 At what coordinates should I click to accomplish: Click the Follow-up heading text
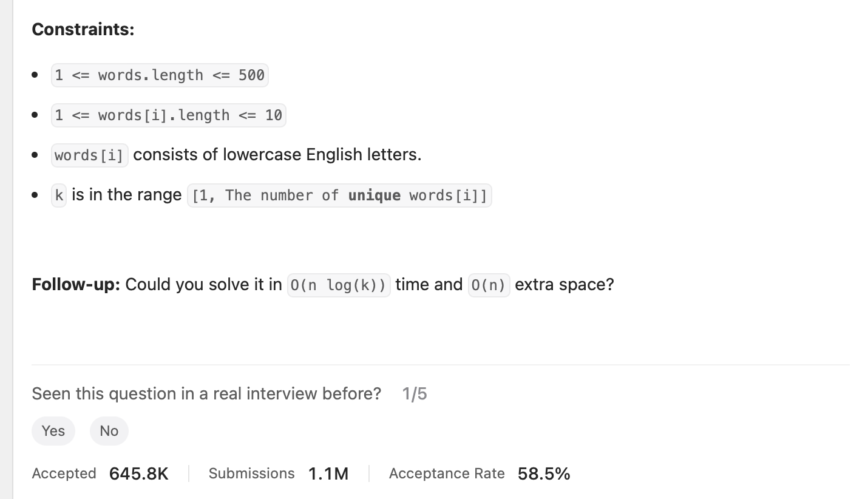coord(76,284)
